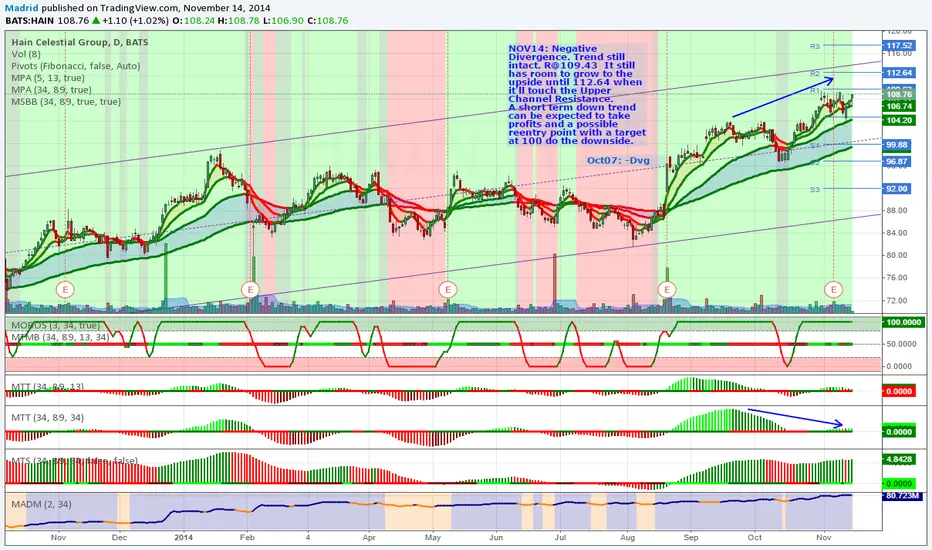Click the MTT (34, 89, 13) indicator label
Screen dimensions: 932x550
click(48, 386)
